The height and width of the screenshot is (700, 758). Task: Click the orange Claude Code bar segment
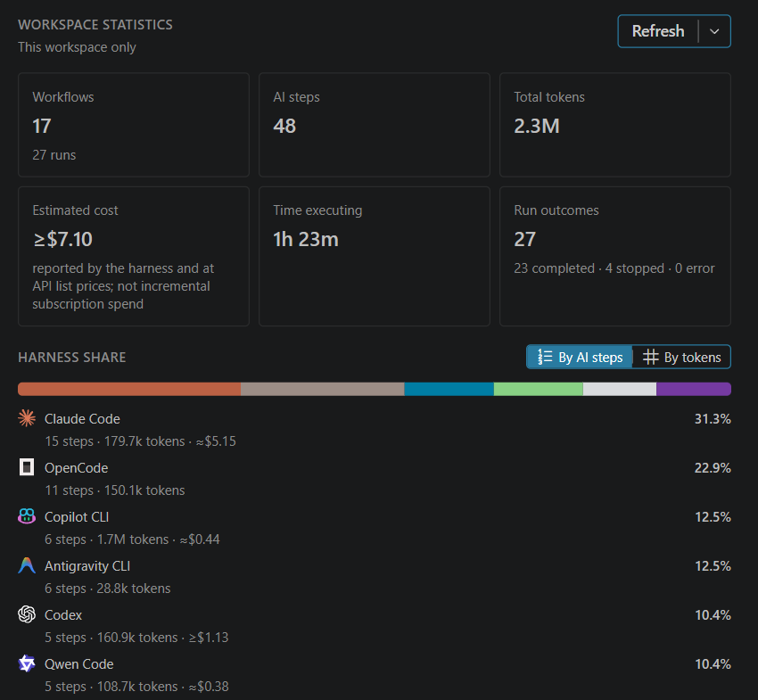click(x=129, y=389)
